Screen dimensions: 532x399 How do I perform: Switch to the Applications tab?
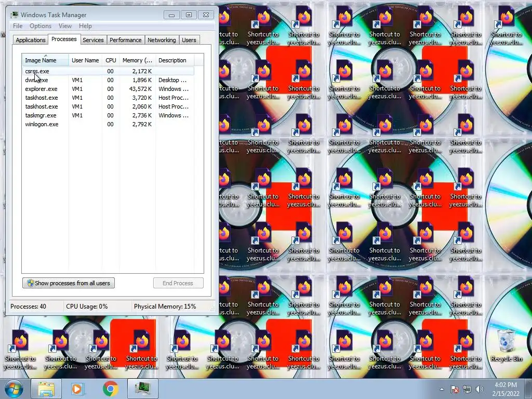click(31, 40)
